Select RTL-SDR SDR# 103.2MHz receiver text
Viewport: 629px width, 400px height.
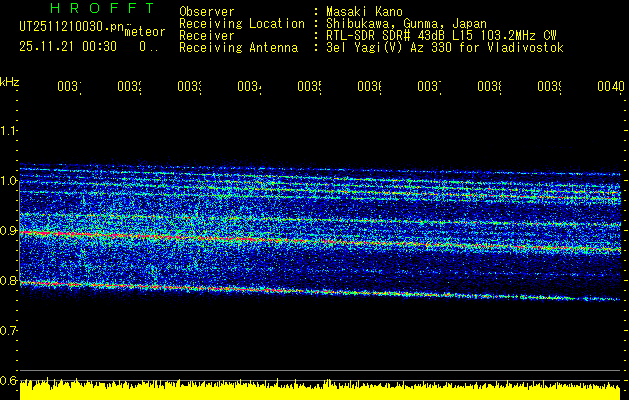point(441,36)
